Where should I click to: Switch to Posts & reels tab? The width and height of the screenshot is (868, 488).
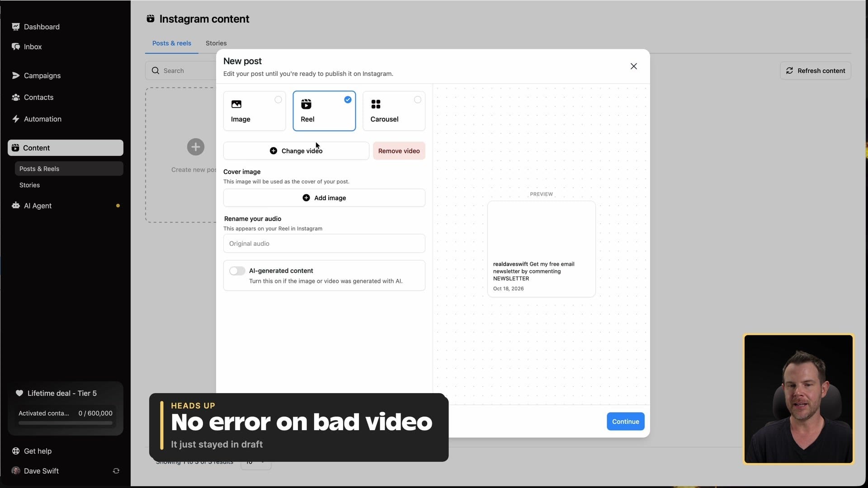coord(172,43)
